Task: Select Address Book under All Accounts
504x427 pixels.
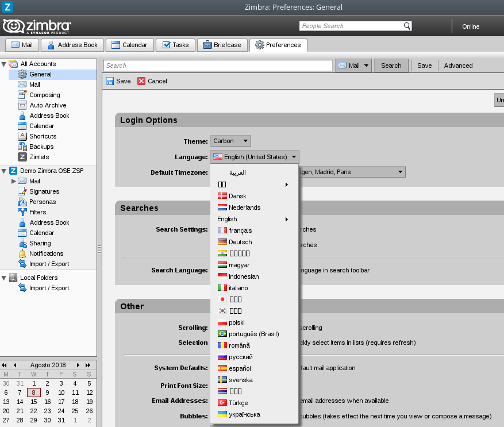Action: pyautogui.click(x=49, y=116)
